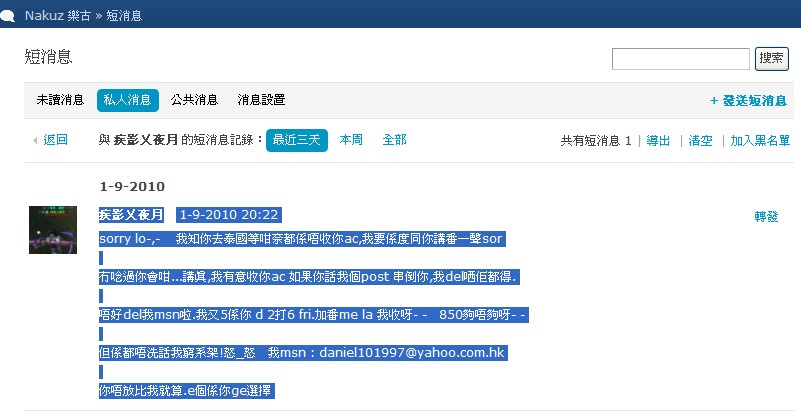
Task: Go back using the 返回 arrow link
Action: pyautogui.click(x=55, y=140)
